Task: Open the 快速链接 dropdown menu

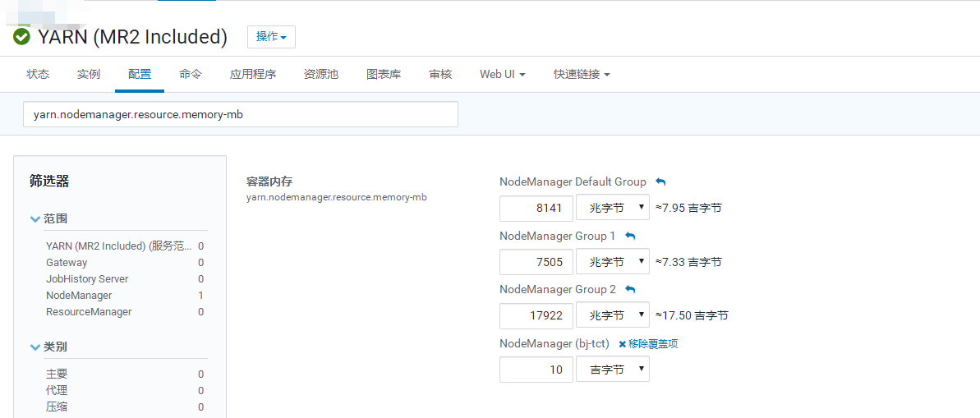Action: click(x=582, y=75)
